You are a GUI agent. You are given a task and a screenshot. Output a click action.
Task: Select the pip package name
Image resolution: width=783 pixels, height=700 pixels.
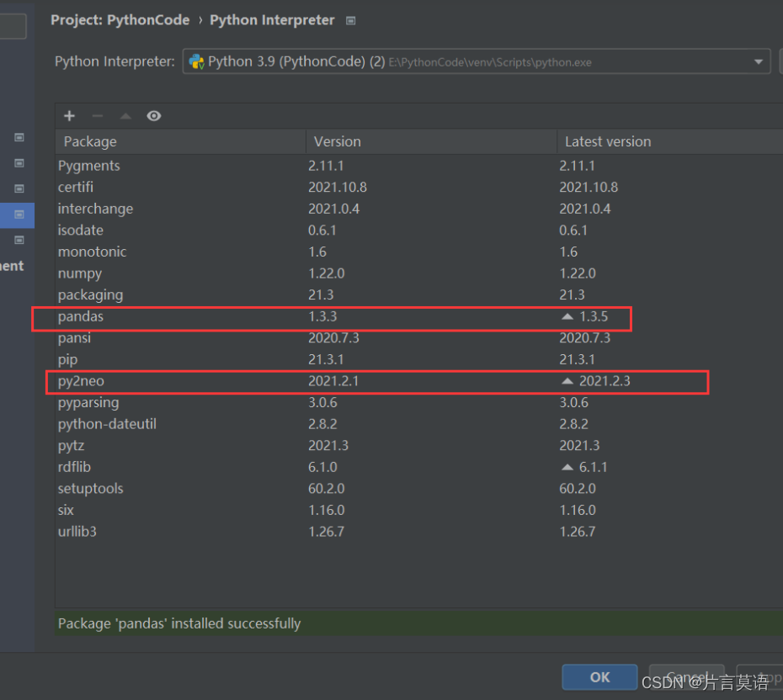point(67,360)
